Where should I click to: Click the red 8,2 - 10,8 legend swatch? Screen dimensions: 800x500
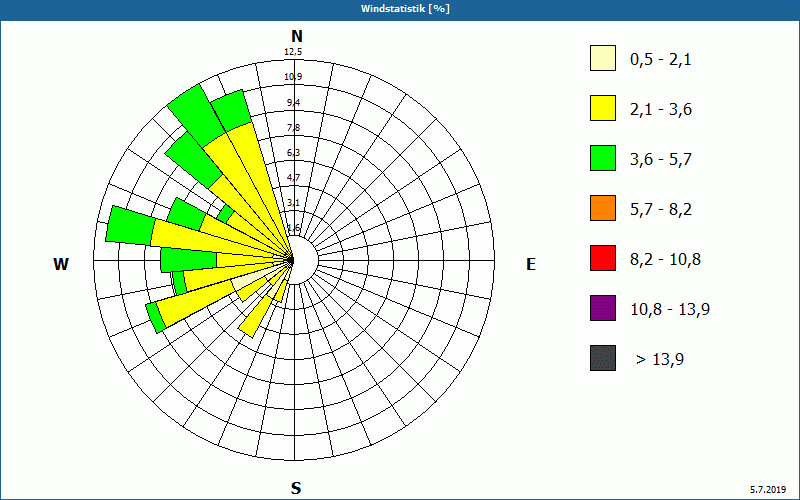tap(603, 258)
